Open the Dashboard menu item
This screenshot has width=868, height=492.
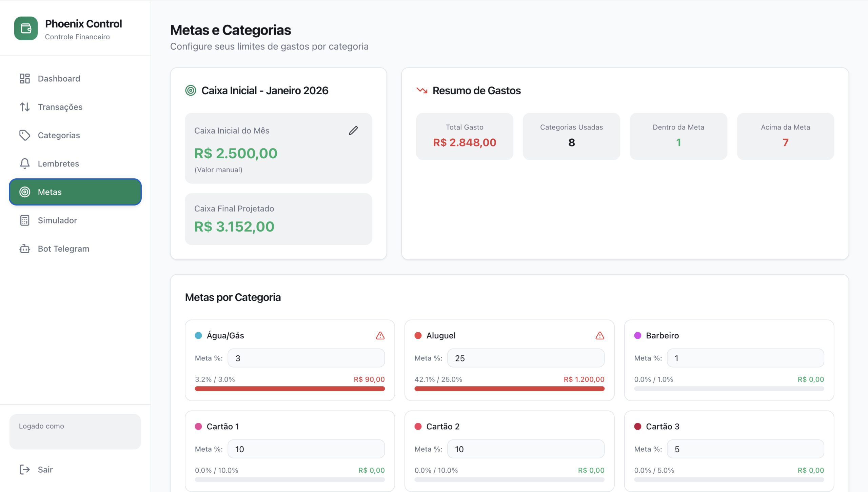(75, 79)
